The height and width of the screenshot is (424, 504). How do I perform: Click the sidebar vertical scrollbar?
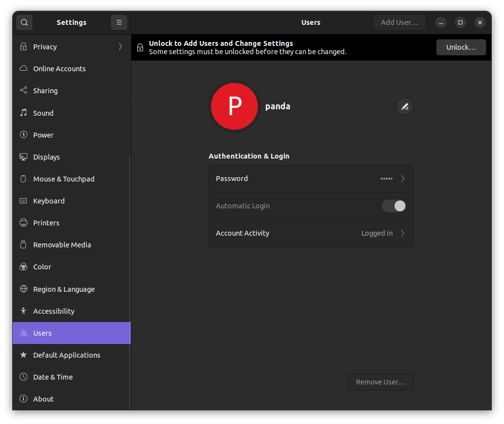129,282
